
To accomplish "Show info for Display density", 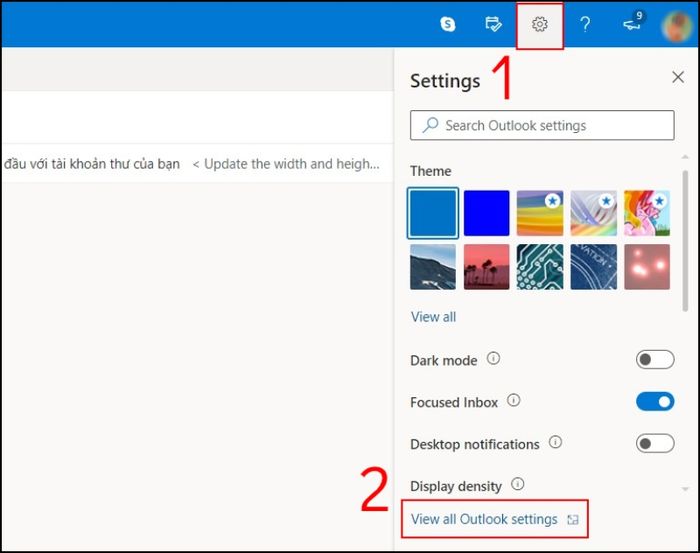I will coord(518,484).
